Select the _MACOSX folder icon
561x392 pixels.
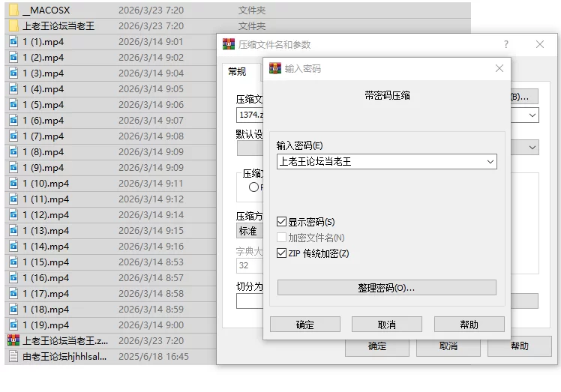pos(13,10)
